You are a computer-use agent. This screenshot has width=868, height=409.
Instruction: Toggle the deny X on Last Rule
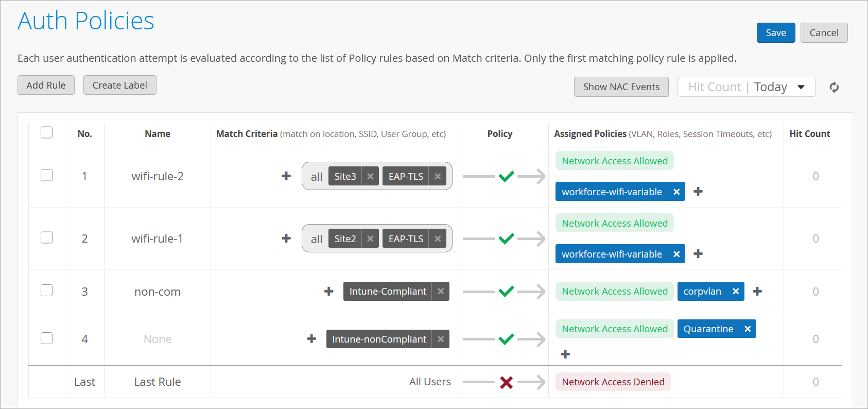506,382
